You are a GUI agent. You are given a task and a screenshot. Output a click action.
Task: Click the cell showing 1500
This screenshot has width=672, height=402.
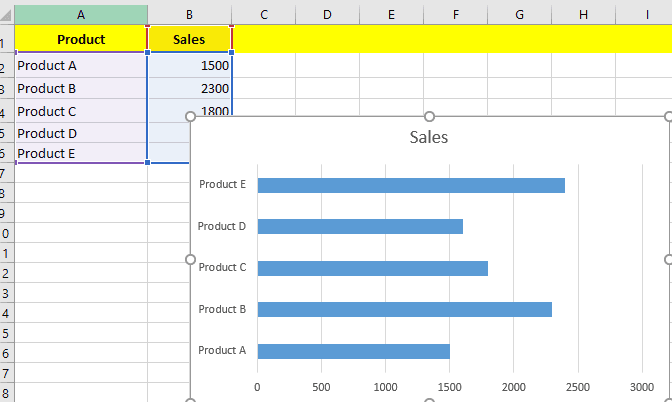tap(189, 66)
